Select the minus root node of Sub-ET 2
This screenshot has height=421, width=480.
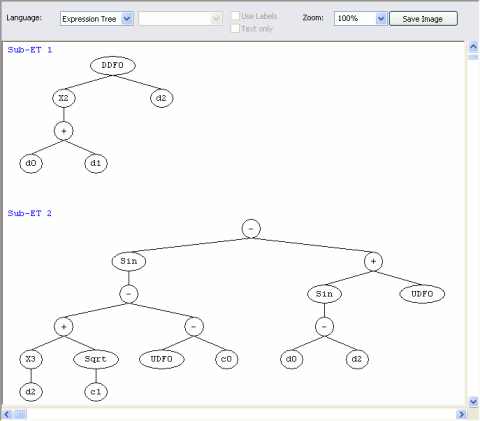point(251,229)
